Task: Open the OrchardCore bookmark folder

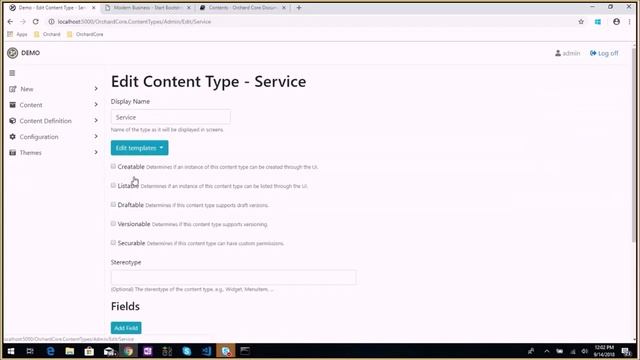Action: [85, 34]
